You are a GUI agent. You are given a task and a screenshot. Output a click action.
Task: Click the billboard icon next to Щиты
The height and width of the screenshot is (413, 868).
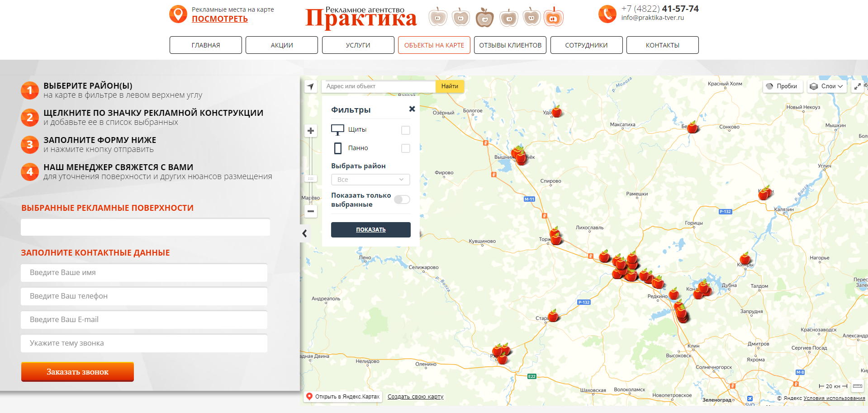pyautogui.click(x=337, y=129)
